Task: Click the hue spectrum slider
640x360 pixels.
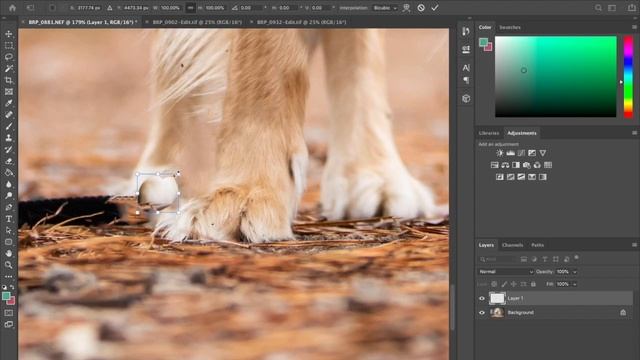Action: coord(629,77)
